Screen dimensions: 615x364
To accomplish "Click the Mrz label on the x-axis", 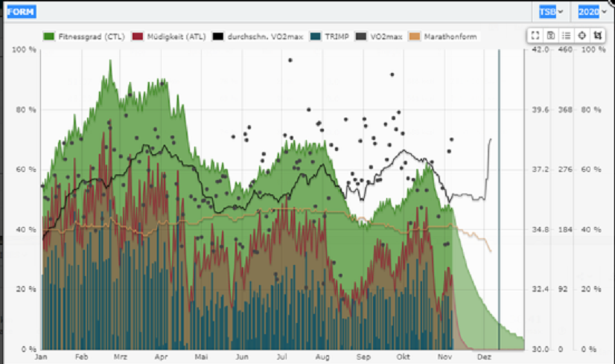I will (120, 357).
